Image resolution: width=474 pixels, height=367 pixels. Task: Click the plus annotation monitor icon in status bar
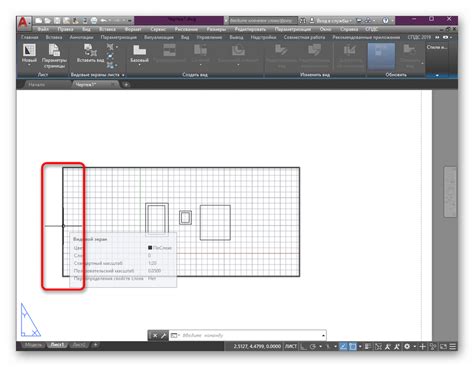(422, 347)
